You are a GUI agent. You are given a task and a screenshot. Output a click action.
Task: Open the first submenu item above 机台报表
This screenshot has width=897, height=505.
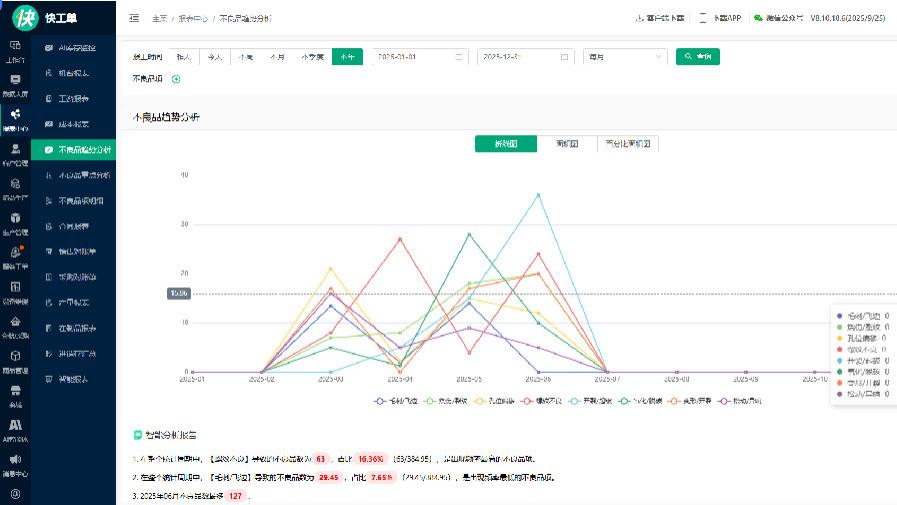tap(73, 47)
